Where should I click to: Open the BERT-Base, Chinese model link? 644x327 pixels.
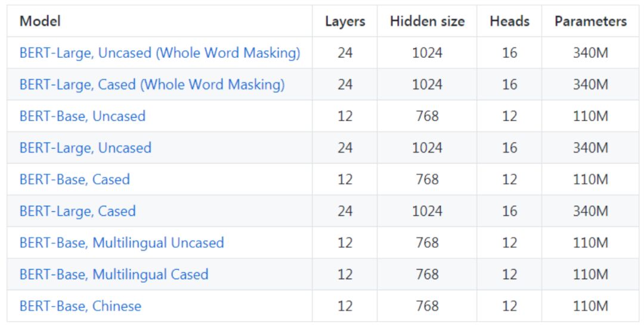click(80, 306)
